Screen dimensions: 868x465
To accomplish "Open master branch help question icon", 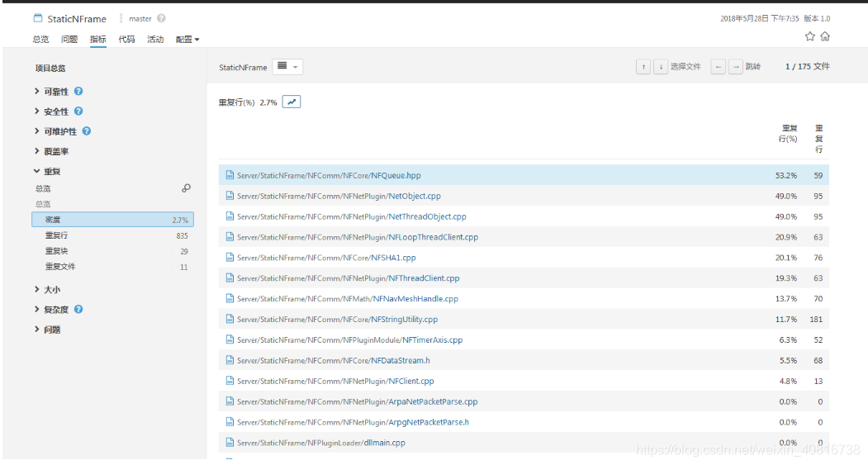I will pyautogui.click(x=161, y=18).
